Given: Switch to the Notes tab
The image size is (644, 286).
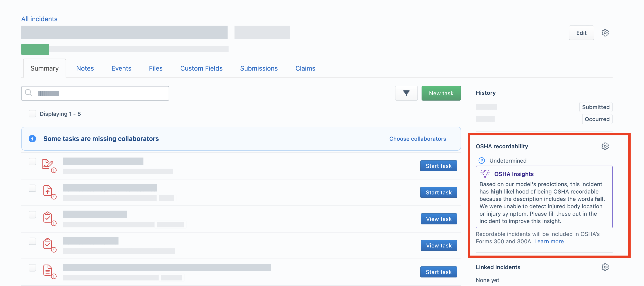Looking at the screenshot, I should point(85,68).
